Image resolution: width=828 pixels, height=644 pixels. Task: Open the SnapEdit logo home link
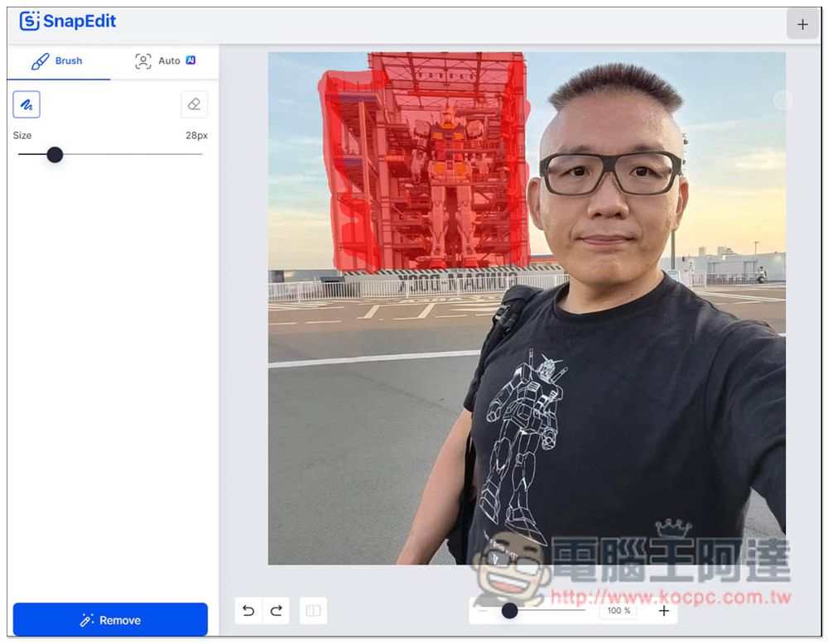click(67, 22)
